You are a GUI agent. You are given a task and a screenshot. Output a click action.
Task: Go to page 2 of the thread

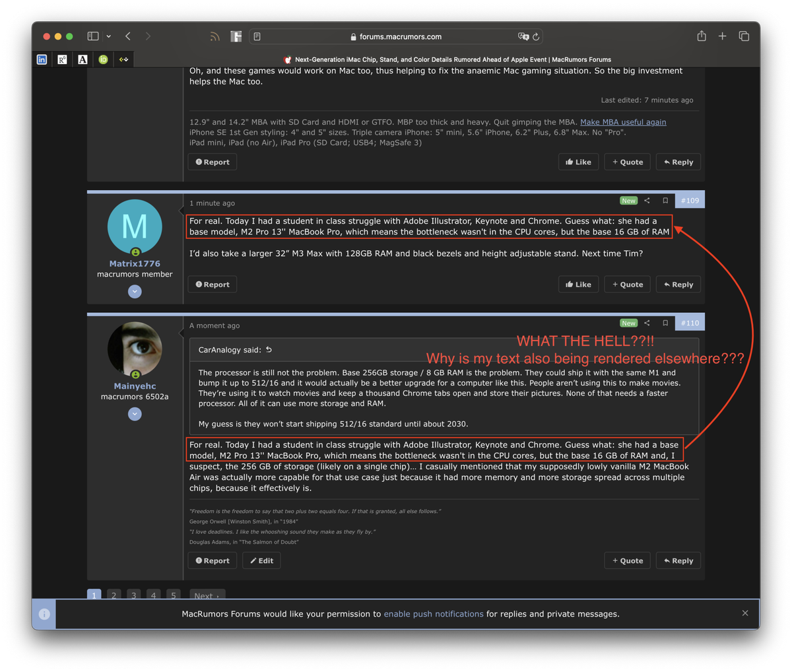coord(114,595)
